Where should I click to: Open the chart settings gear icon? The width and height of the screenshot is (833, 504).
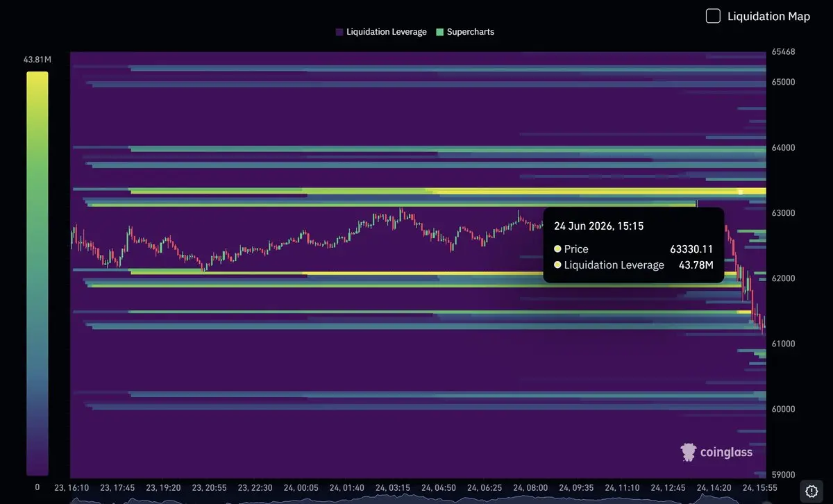click(x=811, y=491)
